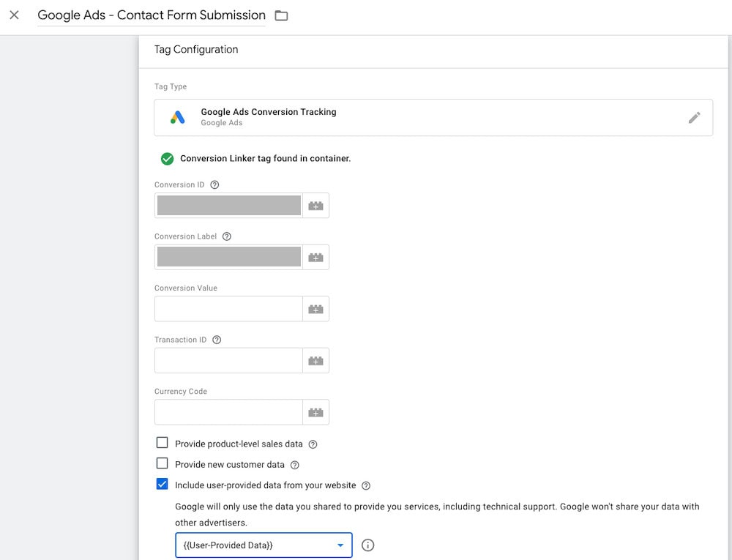Viewport: 732px width, 560px height.
Task: Open help for new customer data
Action: coord(295,465)
